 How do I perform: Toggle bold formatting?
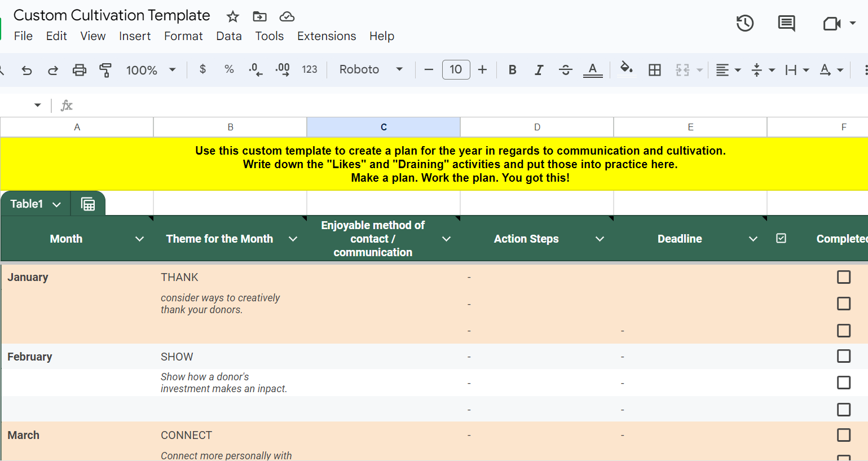click(512, 70)
